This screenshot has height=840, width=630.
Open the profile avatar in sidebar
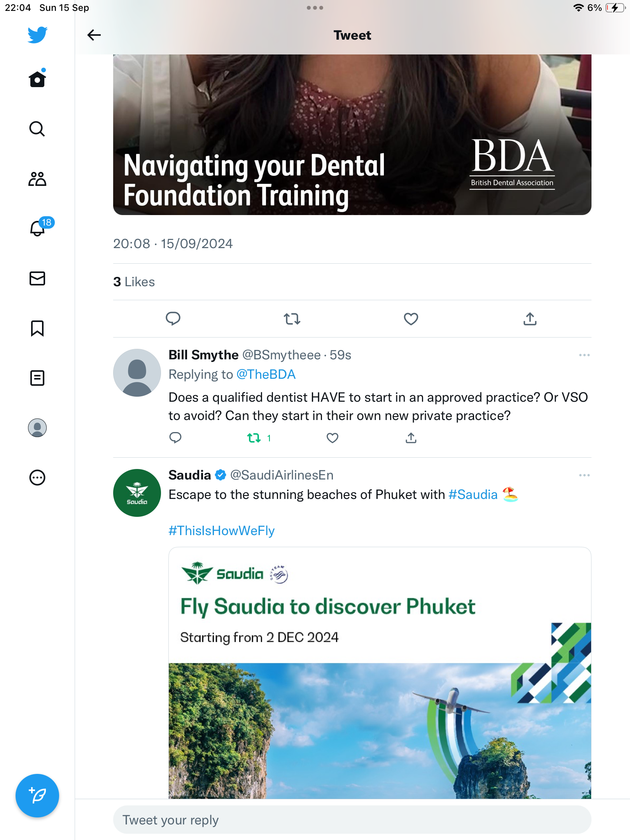[37, 428]
